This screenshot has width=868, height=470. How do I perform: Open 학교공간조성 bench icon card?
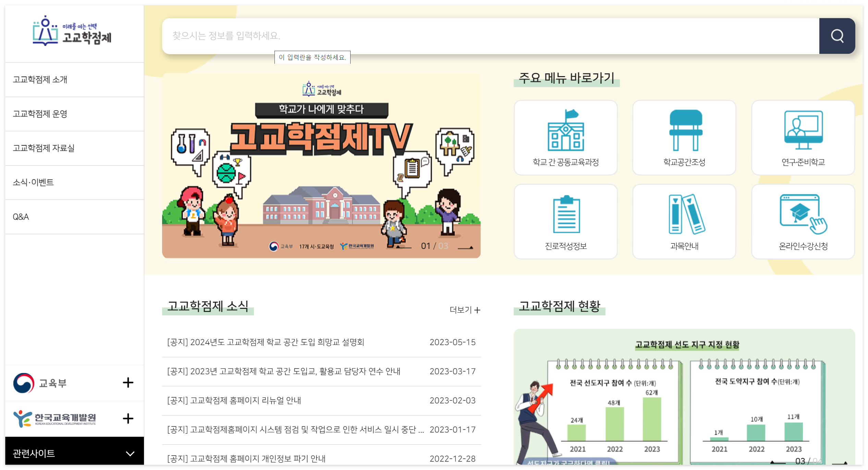(x=684, y=137)
